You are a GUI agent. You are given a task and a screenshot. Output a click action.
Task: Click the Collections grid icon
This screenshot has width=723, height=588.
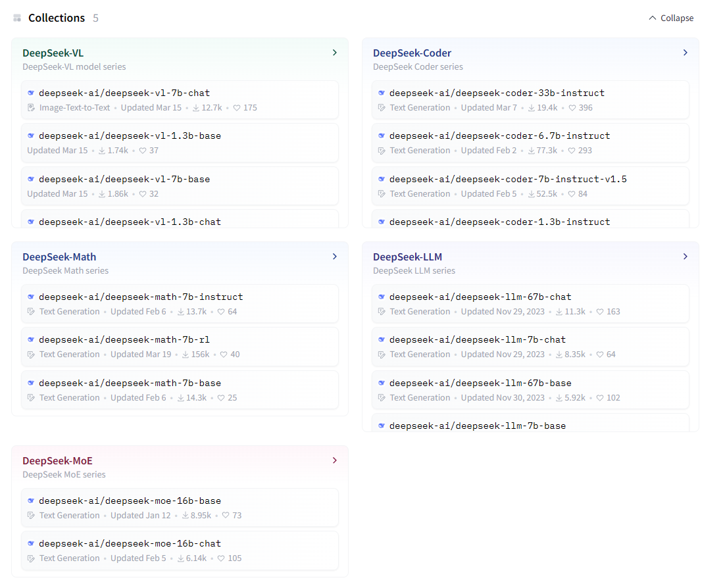(x=17, y=18)
